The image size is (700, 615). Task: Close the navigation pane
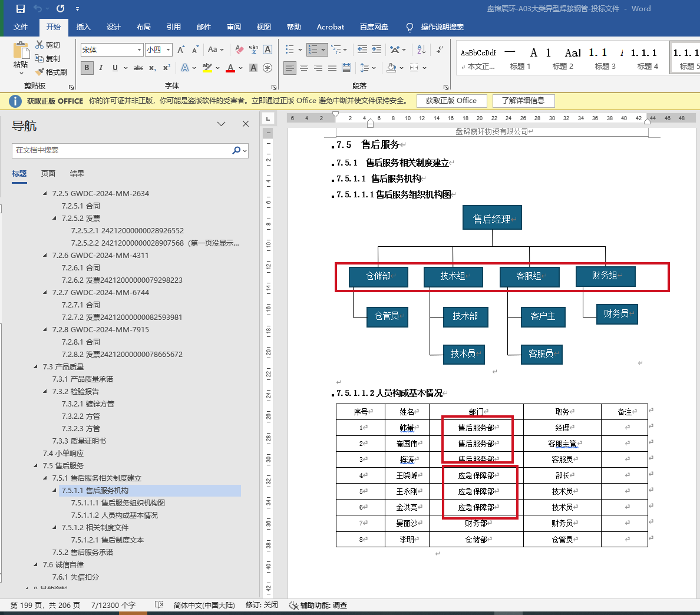coord(246,124)
